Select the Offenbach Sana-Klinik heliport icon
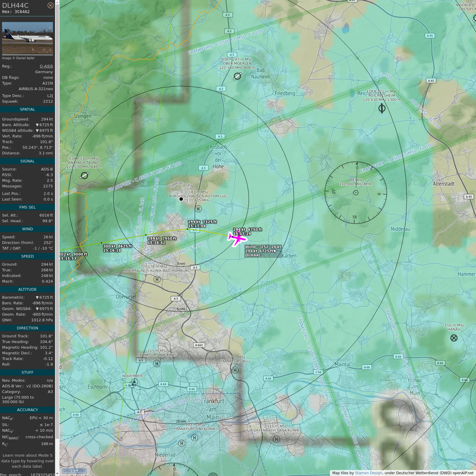 [276, 439]
